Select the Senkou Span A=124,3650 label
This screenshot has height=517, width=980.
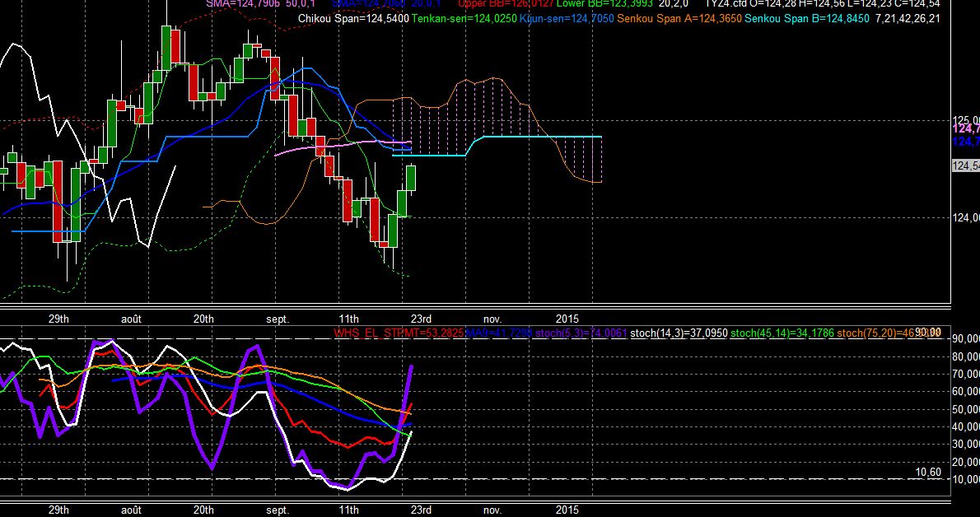679,19
